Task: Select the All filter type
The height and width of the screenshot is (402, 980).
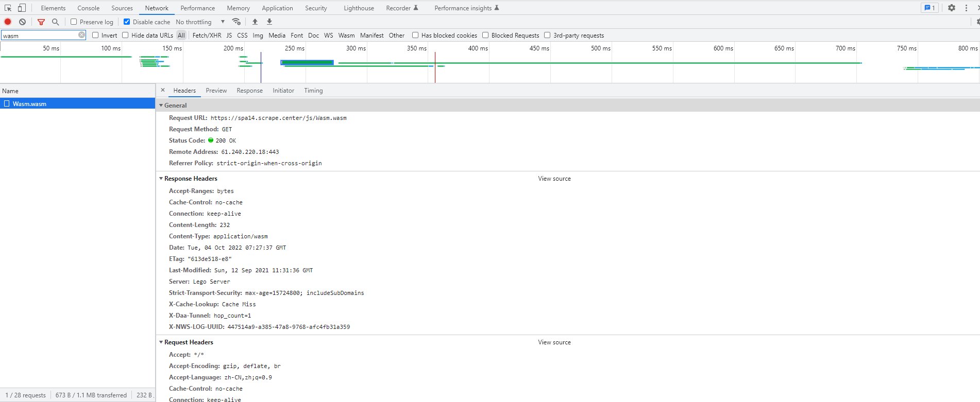Action: coord(181,36)
